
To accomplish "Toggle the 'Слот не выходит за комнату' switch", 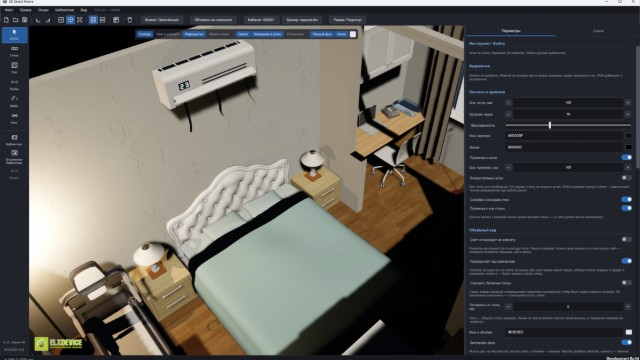I will pyautogui.click(x=626, y=239).
